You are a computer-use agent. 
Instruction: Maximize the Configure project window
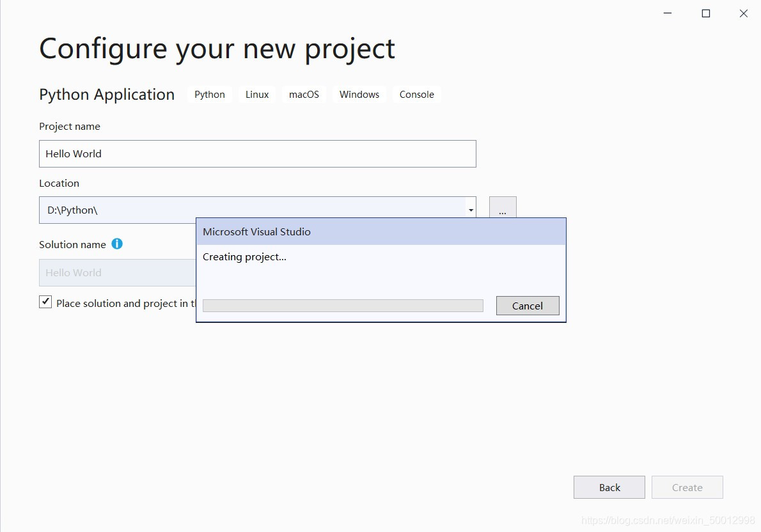coord(705,13)
